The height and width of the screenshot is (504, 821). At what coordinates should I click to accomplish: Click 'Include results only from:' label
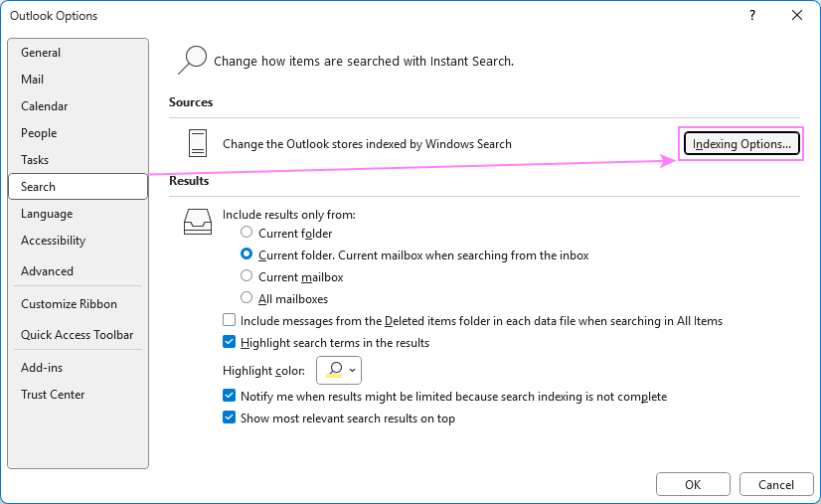pos(289,215)
